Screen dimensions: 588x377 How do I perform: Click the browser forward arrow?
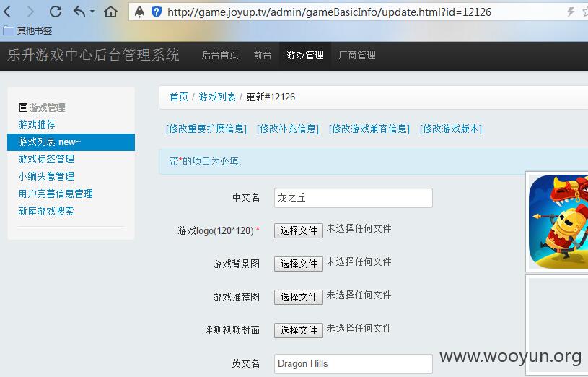pyautogui.click(x=30, y=12)
